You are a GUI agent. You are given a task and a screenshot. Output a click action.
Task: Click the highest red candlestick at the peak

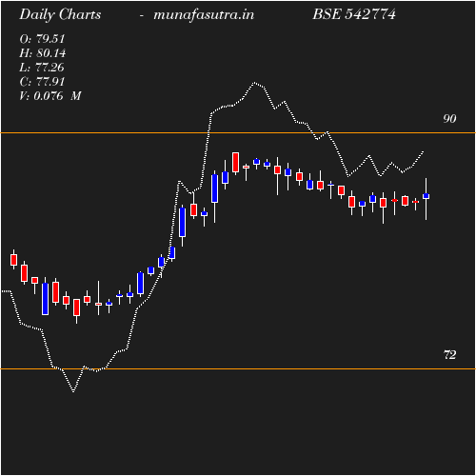pos(235,163)
